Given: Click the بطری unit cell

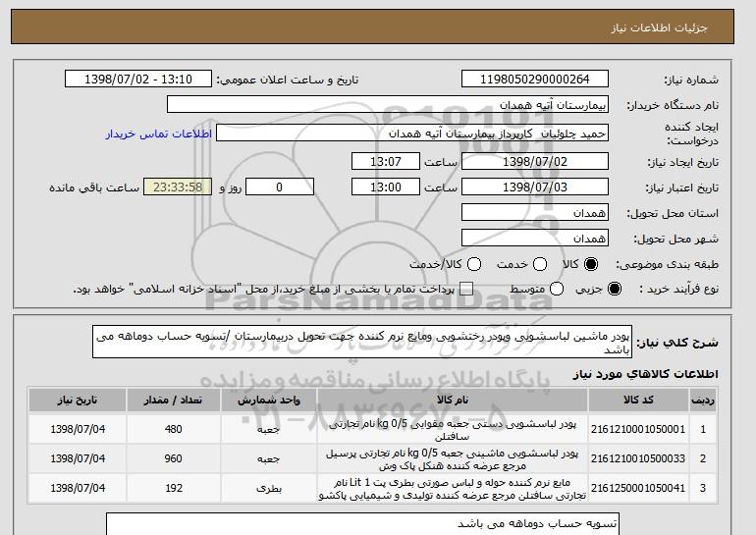Looking at the screenshot, I should point(269,488).
